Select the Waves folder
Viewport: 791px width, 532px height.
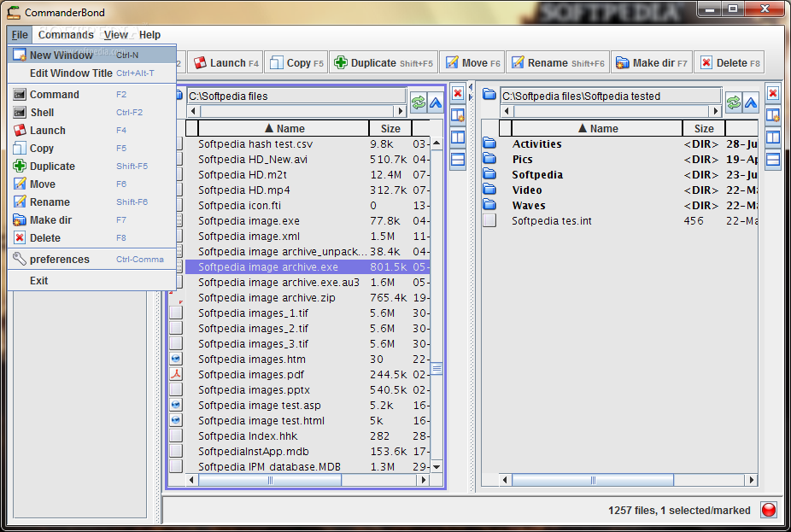pyautogui.click(x=619, y=205)
